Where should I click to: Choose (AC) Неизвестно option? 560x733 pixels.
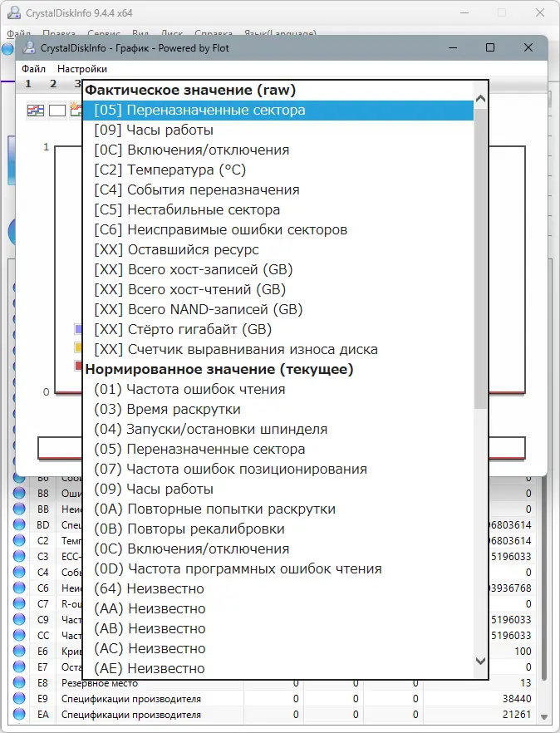(x=278, y=648)
